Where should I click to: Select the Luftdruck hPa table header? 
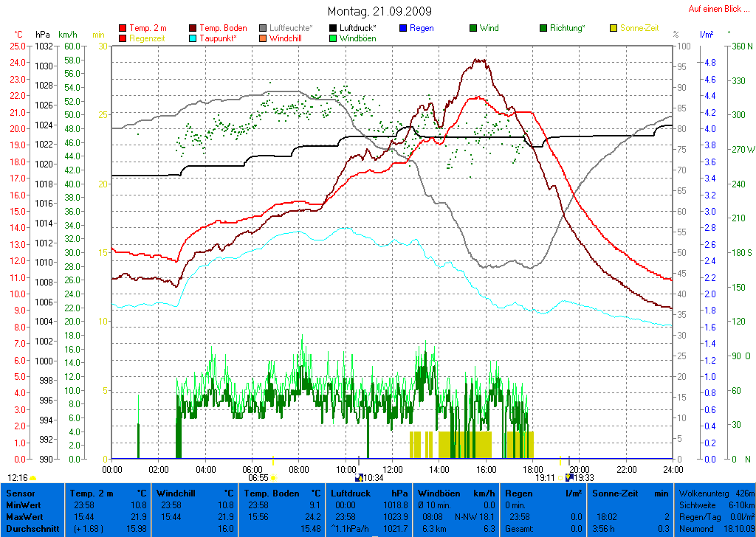(369, 493)
